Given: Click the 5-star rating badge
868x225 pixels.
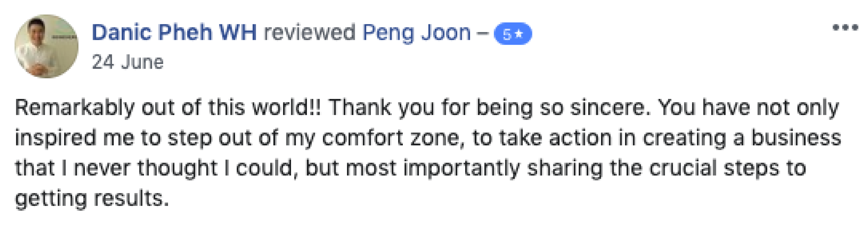Looking at the screenshot, I should click(513, 34).
